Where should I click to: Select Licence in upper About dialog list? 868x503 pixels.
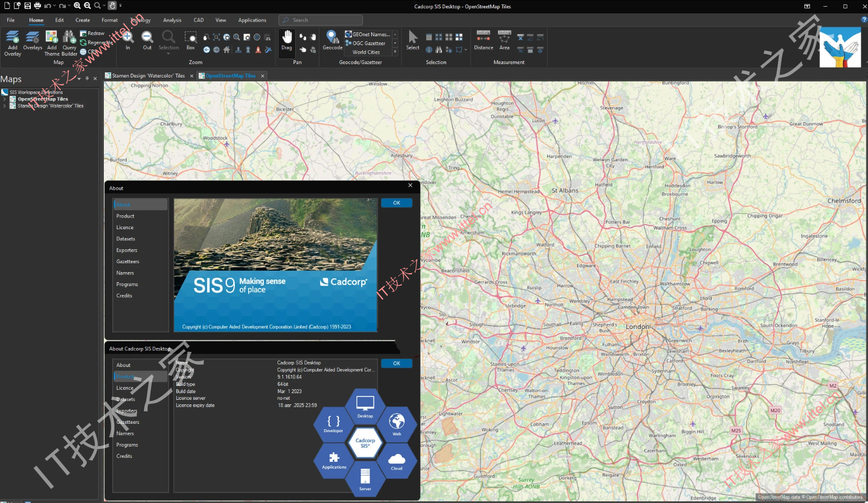(x=125, y=228)
